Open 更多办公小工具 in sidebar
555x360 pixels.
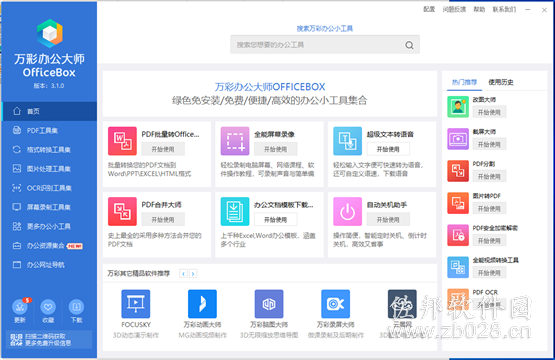(49, 226)
